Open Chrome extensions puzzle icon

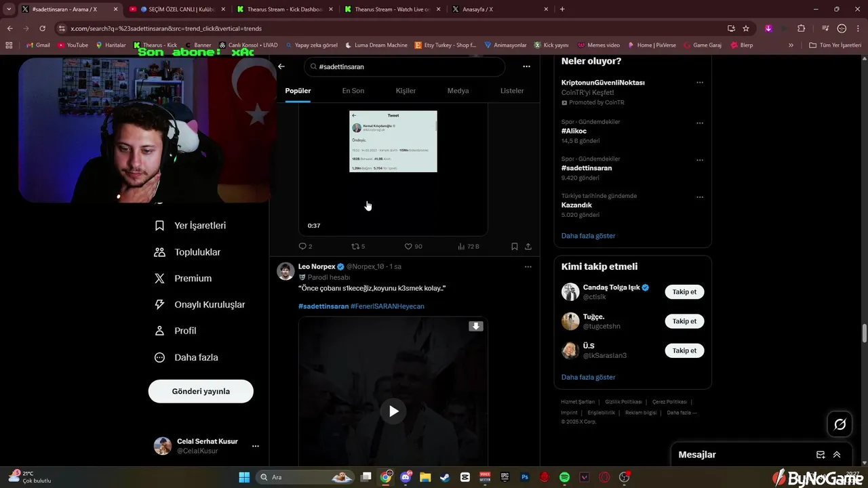point(801,28)
